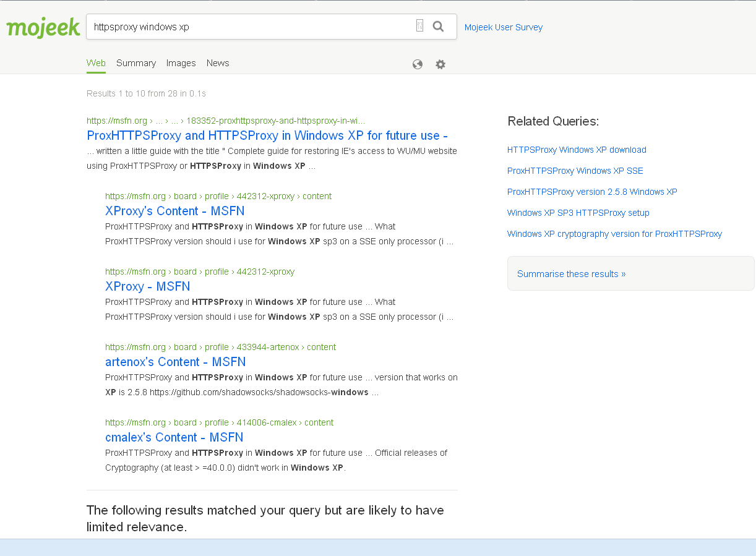Open the artenox's Content - MSFN result
Image resolution: width=756 pixels, height=556 pixels.
176,362
